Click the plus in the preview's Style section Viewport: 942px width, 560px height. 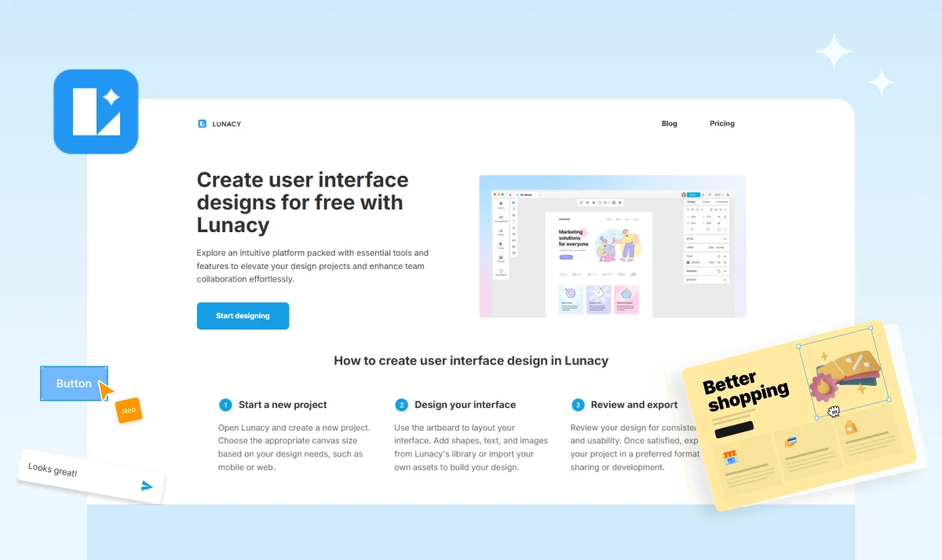pyautogui.click(x=725, y=238)
